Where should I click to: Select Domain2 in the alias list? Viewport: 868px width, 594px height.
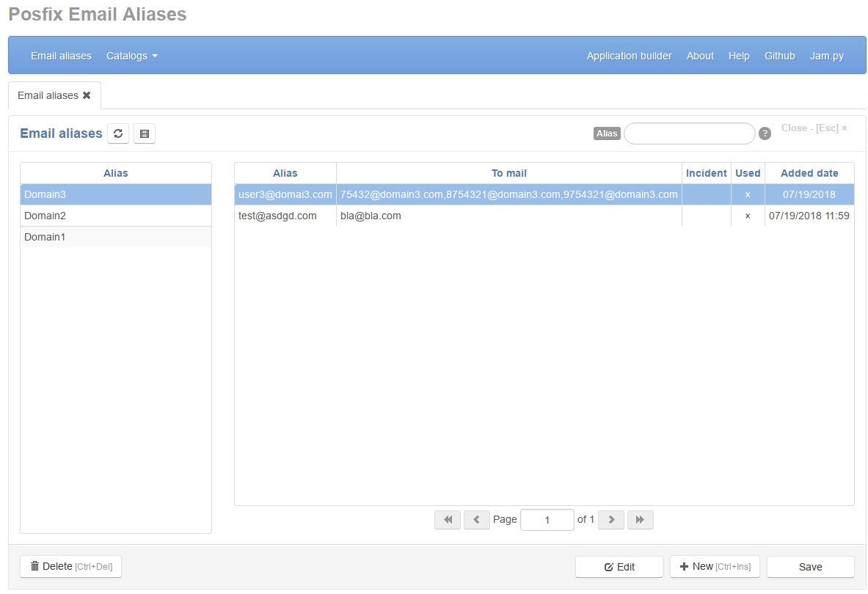[116, 216]
